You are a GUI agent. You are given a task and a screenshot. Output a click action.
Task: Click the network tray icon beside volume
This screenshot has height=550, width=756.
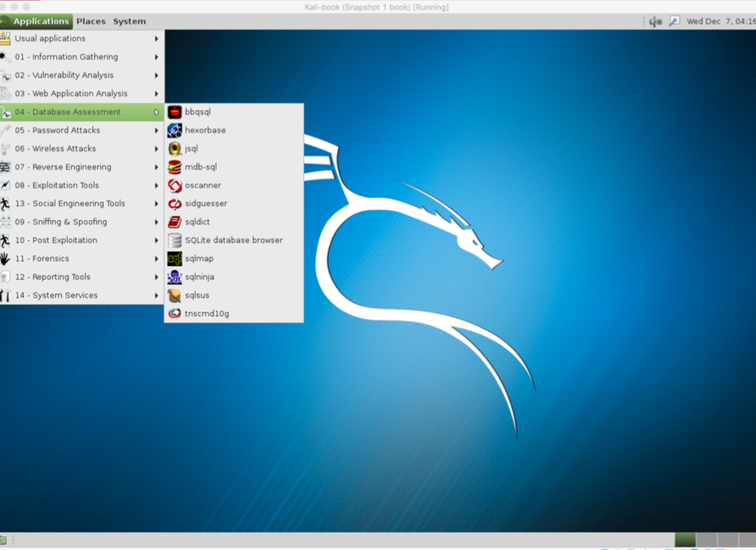(674, 22)
